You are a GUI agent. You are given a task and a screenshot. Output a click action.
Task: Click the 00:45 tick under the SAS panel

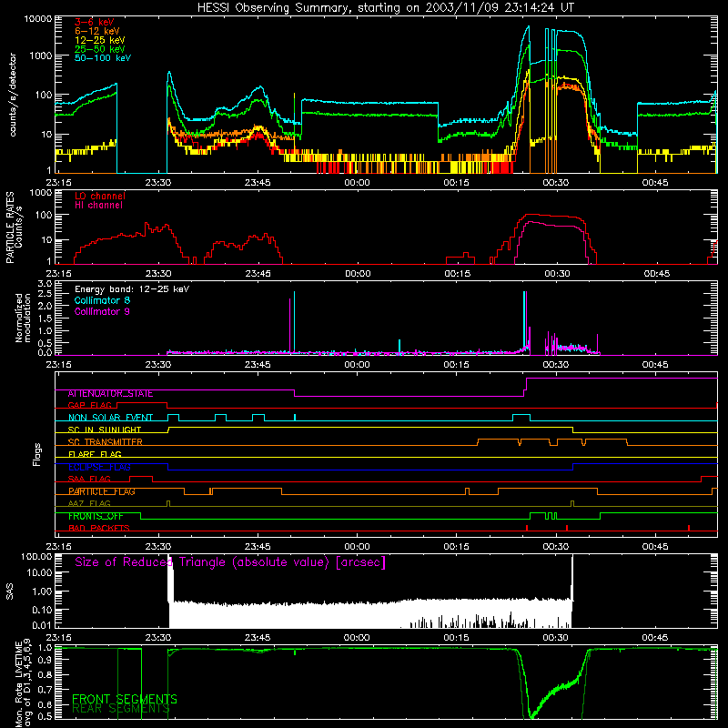click(655, 638)
